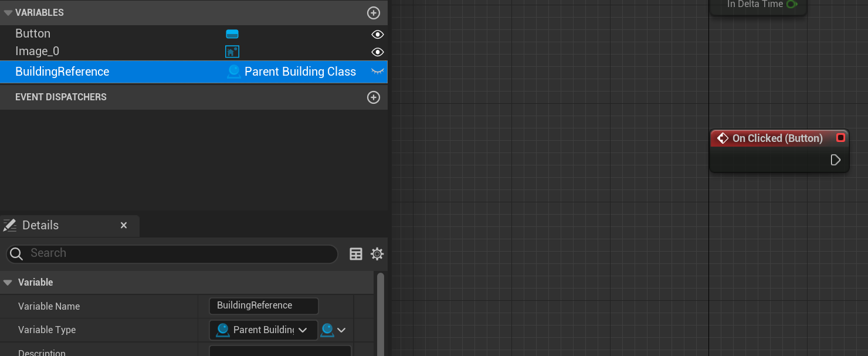Click the On Clicked node execution output pin
This screenshot has height=356, width=868.
[x=836, y=160]
